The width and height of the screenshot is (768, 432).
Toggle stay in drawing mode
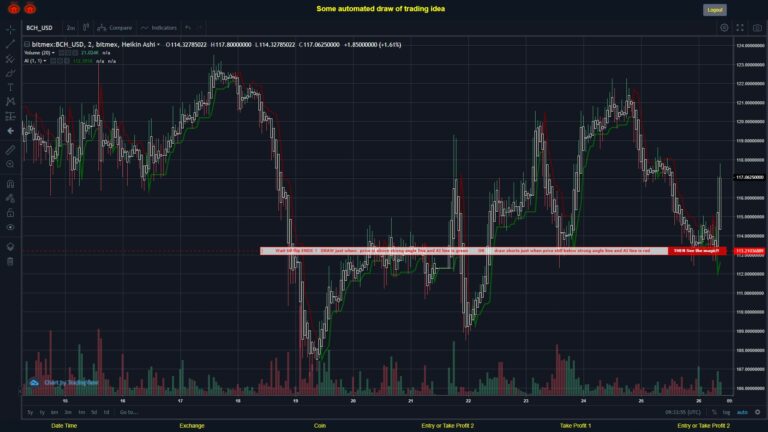point(10,198)
